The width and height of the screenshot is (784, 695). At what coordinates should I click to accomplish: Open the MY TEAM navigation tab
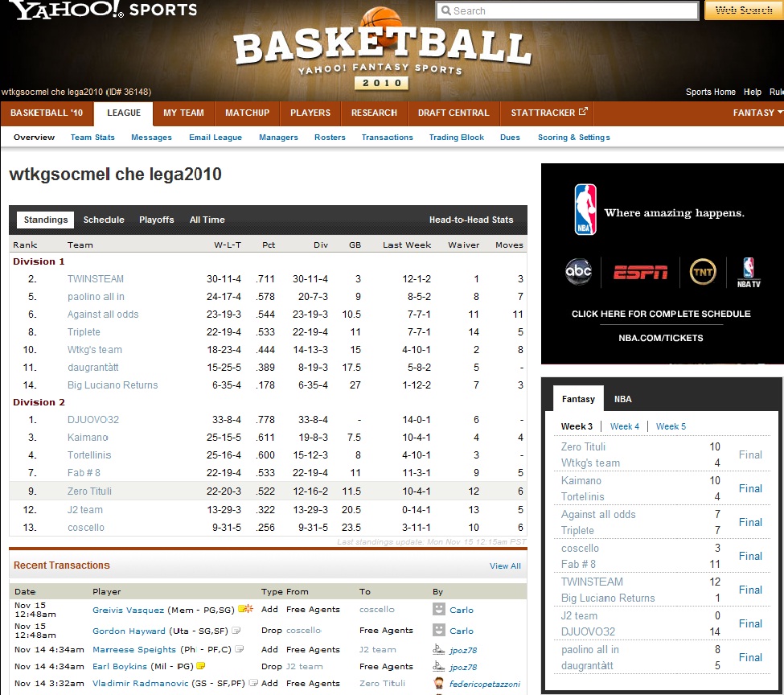[183, 113]
